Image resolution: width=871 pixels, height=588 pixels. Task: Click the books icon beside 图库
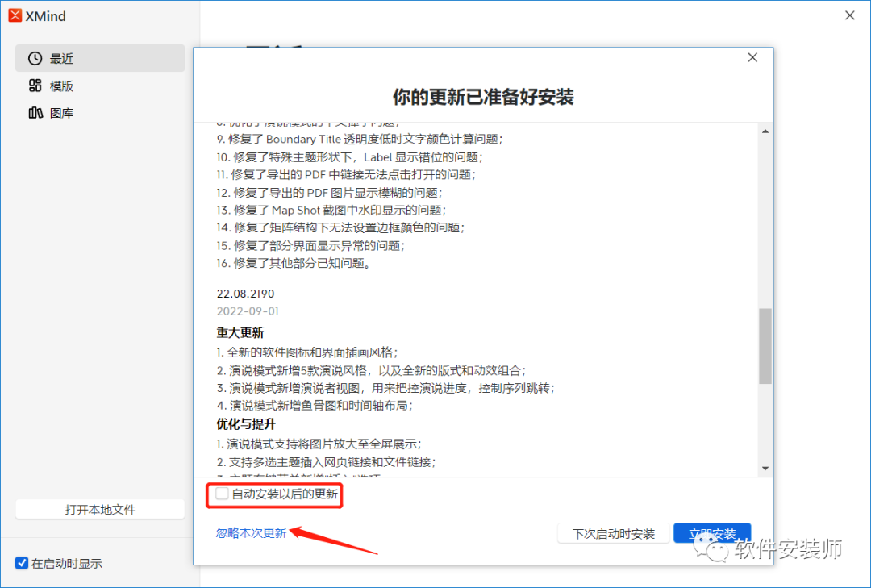[35, 113]
